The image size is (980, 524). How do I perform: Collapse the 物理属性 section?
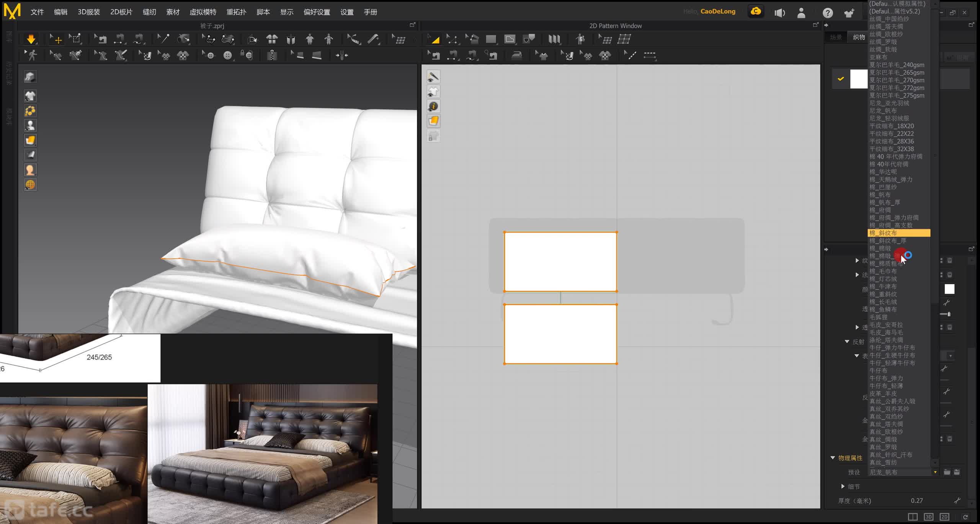(833, 458)
